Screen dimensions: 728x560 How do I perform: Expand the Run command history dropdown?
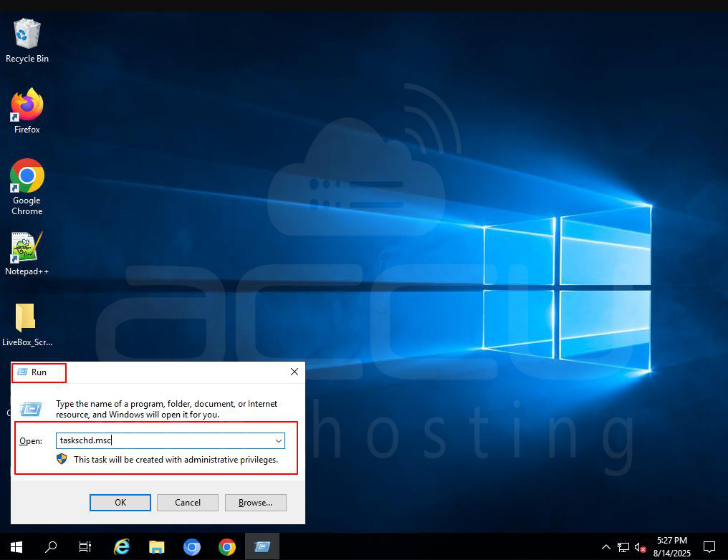pos(279,440)
